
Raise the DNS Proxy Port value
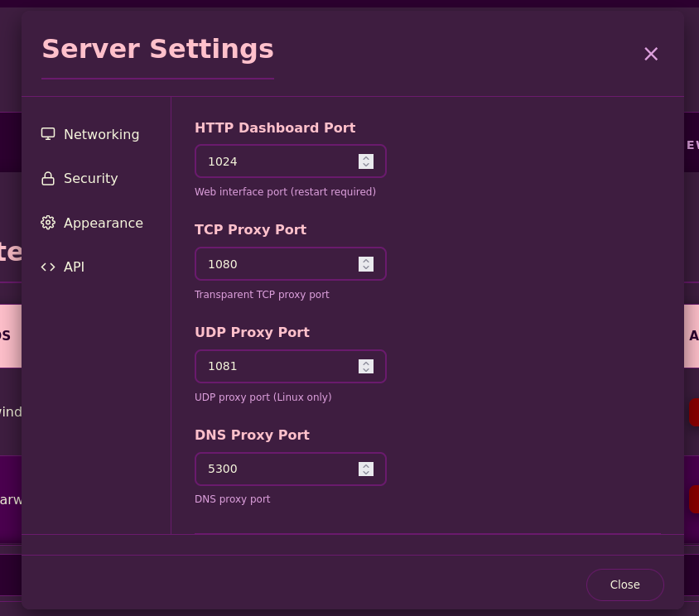(366, 464)
